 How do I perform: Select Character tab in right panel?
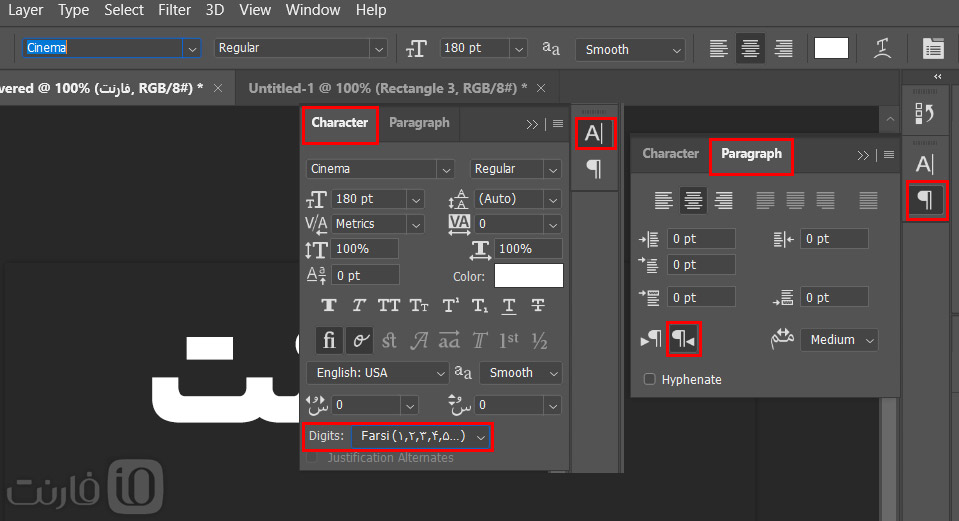[670, 154]
